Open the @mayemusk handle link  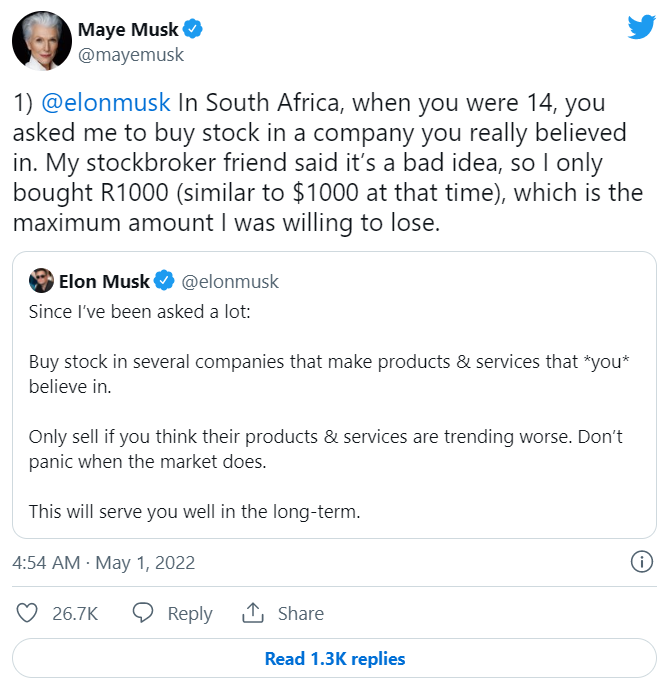tap(131, 55)
